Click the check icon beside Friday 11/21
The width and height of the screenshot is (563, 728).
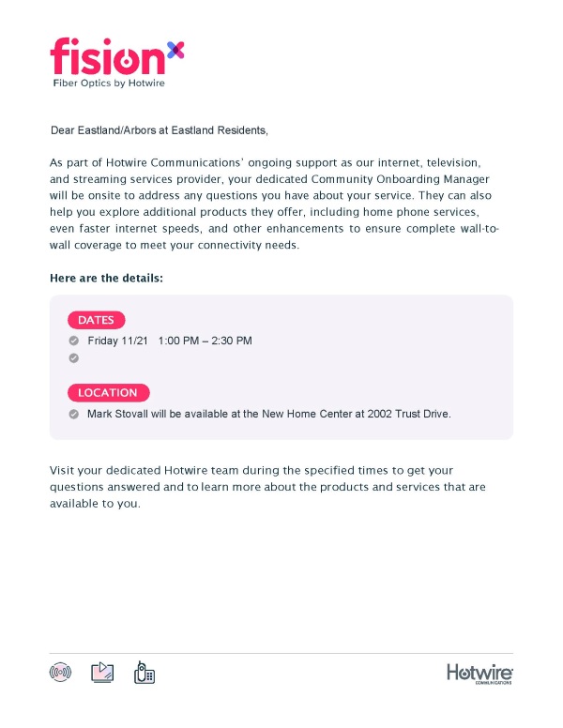(74, 341)
